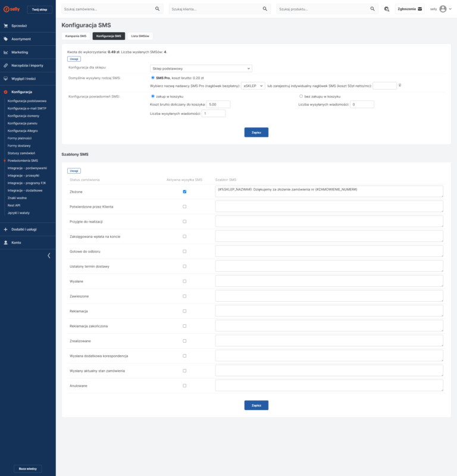Switch to the Kampania SMS tab
This screenshot has height=476, width=457.
(76, 36)
